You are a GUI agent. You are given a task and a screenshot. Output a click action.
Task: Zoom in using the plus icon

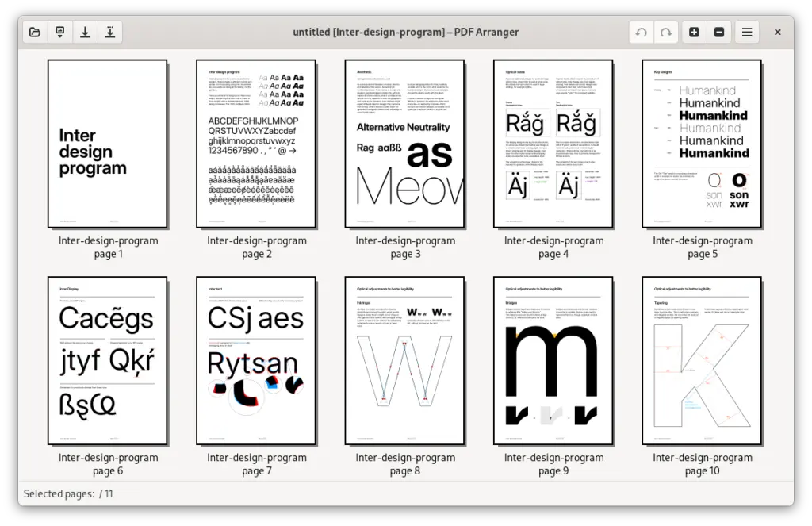pyautogui.click(x=694, y=33)
